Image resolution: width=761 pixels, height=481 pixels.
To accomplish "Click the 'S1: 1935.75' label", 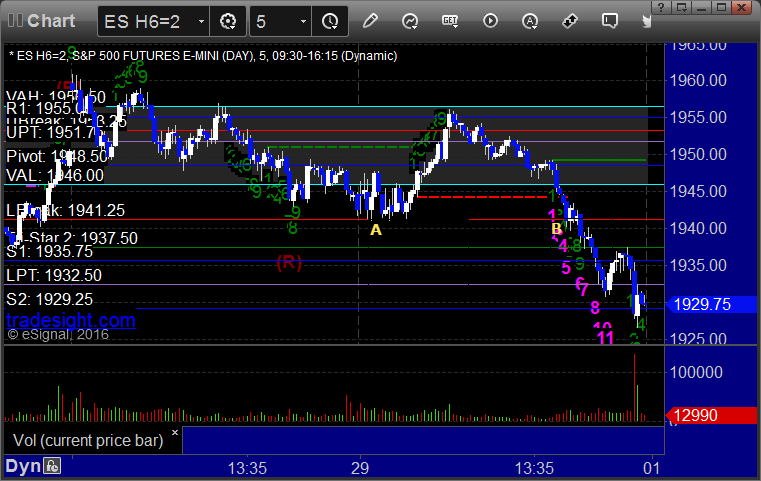I will [x=50, y=251].
